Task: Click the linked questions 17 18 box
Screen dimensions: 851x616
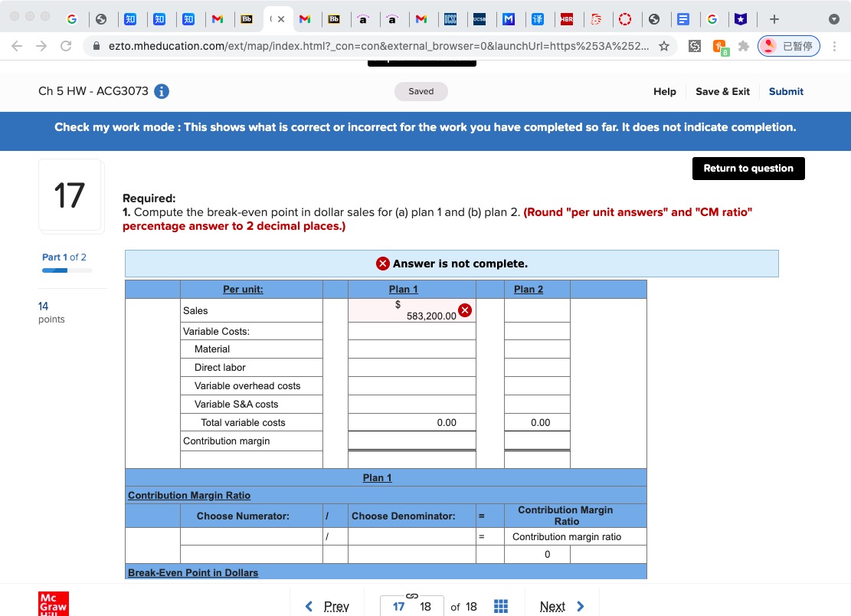Action: coord(412,606)
